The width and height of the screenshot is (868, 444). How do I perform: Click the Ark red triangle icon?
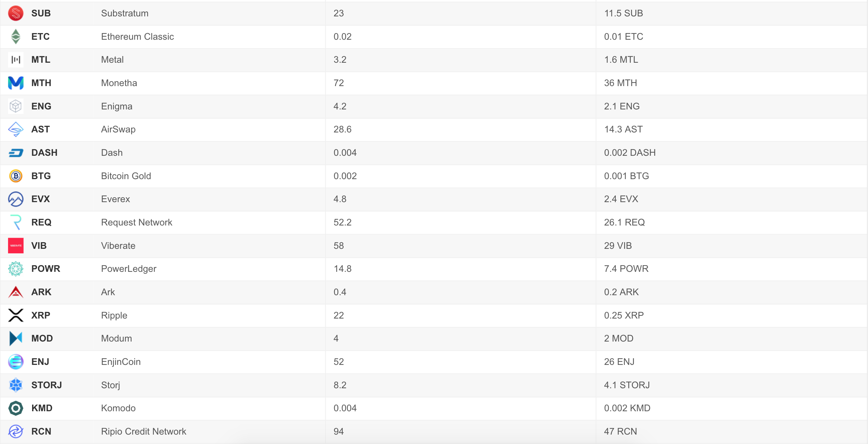(16, 292)
